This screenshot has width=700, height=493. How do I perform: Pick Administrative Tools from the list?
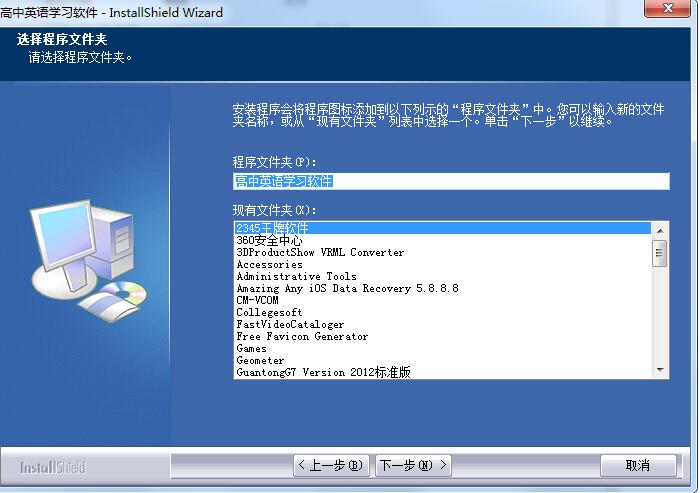tap(442, 276)
